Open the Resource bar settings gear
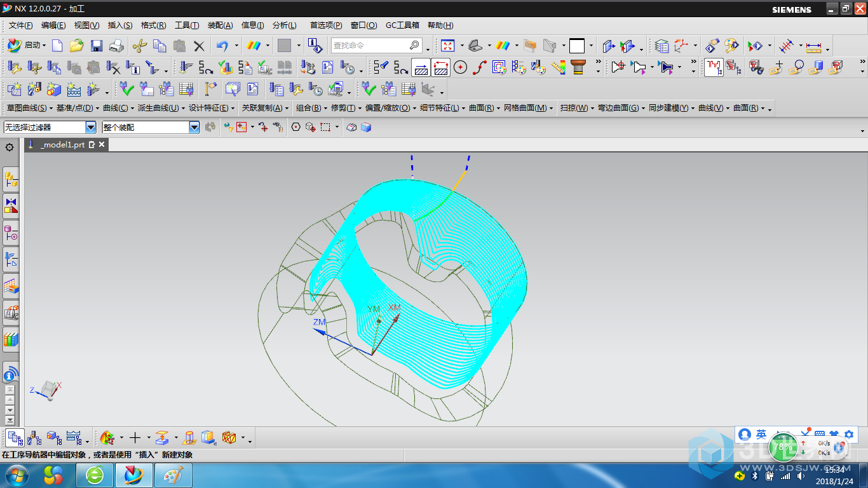868x488 pixels. [10, 147]
